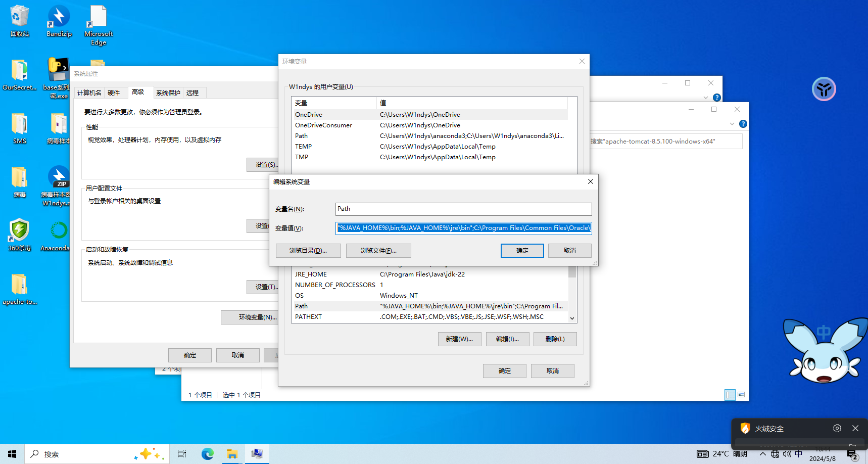Click 浏览文件(F)... button
Screen dimensions: 868x464
click(x=378, y=251)
